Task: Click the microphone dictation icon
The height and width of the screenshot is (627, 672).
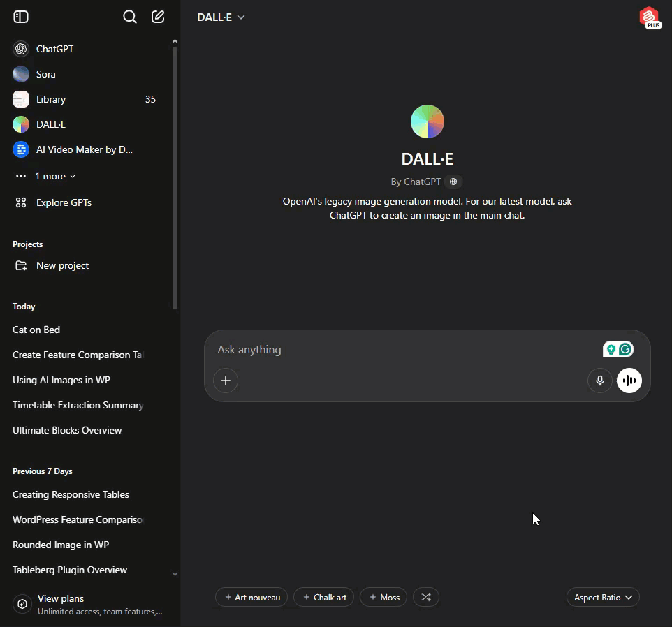Action: (599, 381)
